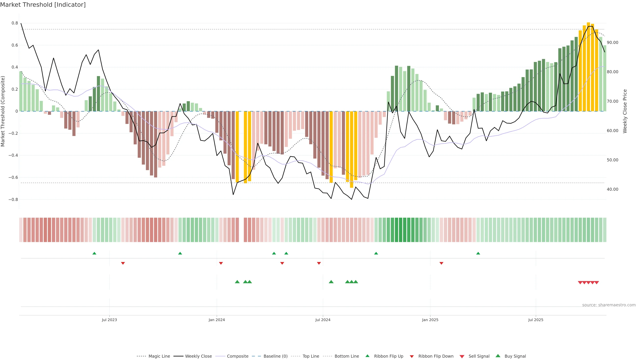Click the Buy Signal legend triangle icon
Screen dimensions: 644x362
(x=498, y=356)
